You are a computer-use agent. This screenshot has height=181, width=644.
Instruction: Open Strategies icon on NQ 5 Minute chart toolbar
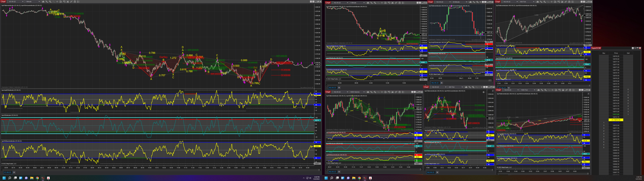tap(400, 3)
